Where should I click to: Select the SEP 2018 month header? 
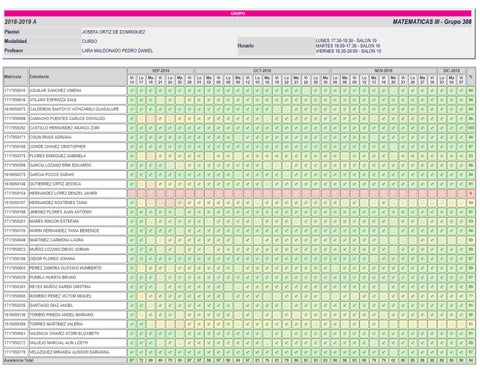point(161,71)
